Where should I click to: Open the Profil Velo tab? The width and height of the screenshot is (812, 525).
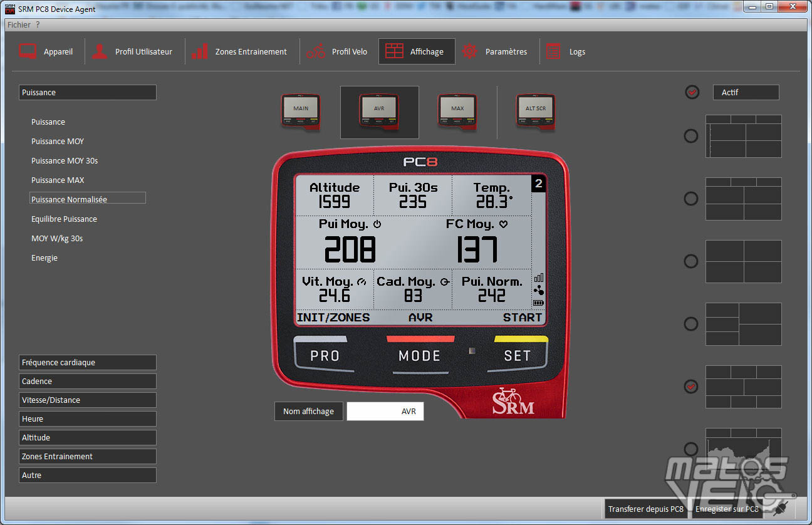point(338,51)
